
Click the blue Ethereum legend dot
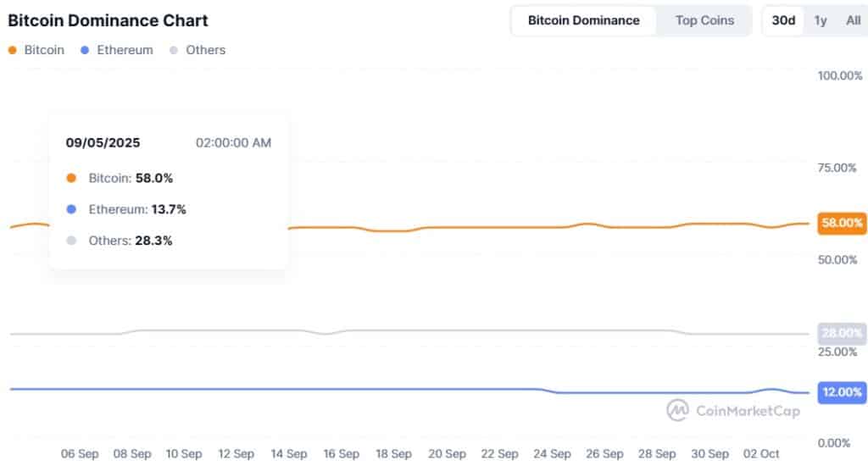[x=86, y=50]
